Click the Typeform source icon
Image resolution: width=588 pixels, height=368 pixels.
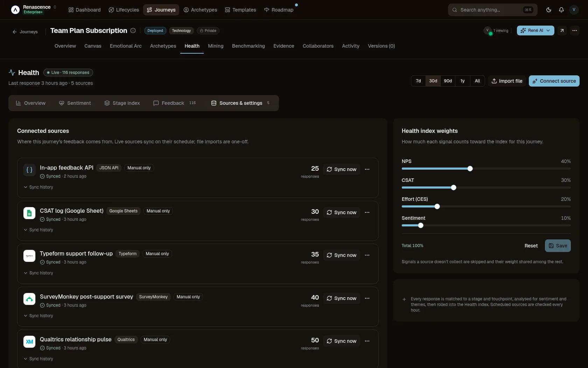click(29, 256)
